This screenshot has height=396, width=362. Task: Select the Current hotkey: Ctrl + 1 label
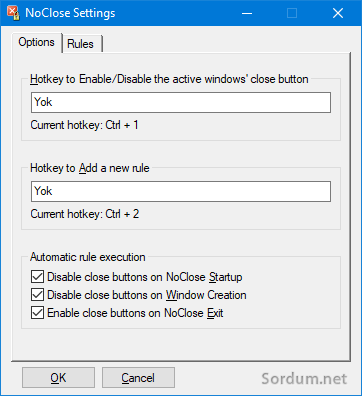point(84,125)
